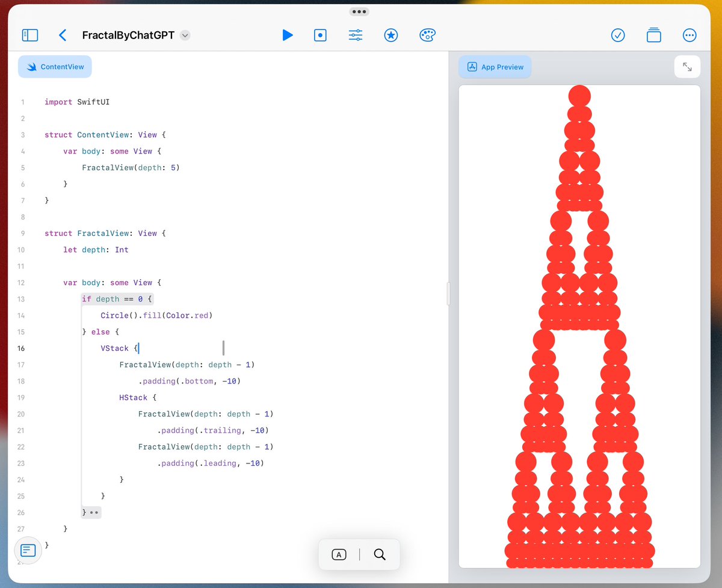Open the sliders settings icon

pyautogui.click(x=356, y=36)
